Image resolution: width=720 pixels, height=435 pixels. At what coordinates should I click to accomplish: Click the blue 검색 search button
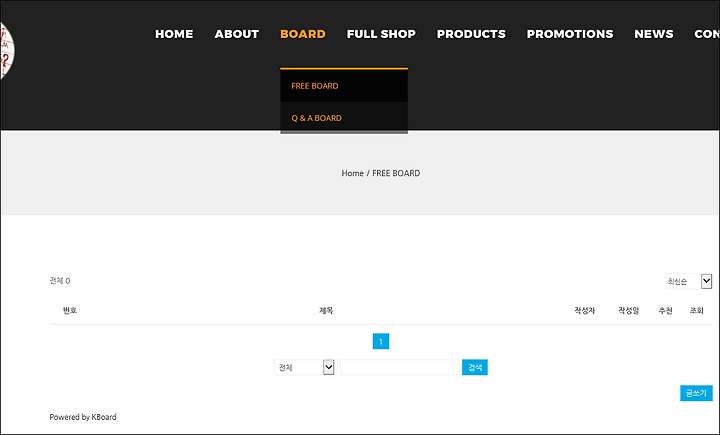pyautogui.click(x=474, y=367)
